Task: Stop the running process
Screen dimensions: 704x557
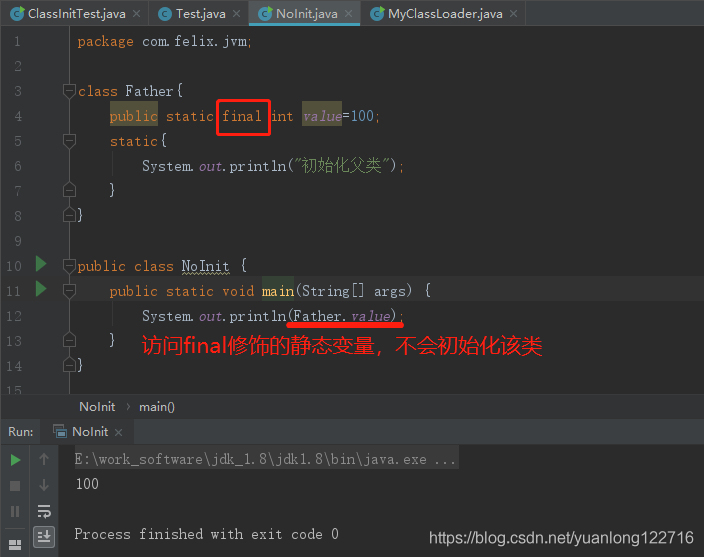Action: (15, 486)
